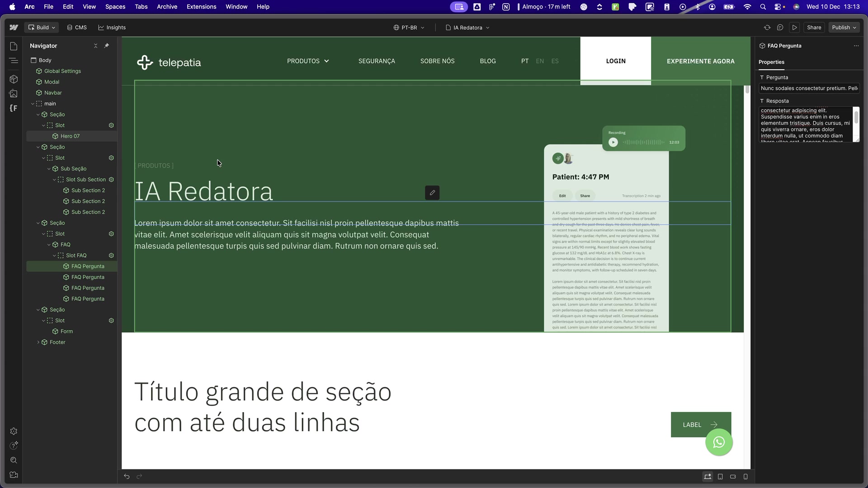
Task: Switch to mobile landscape breakpoint view
Action: click(x=733, y=476)
